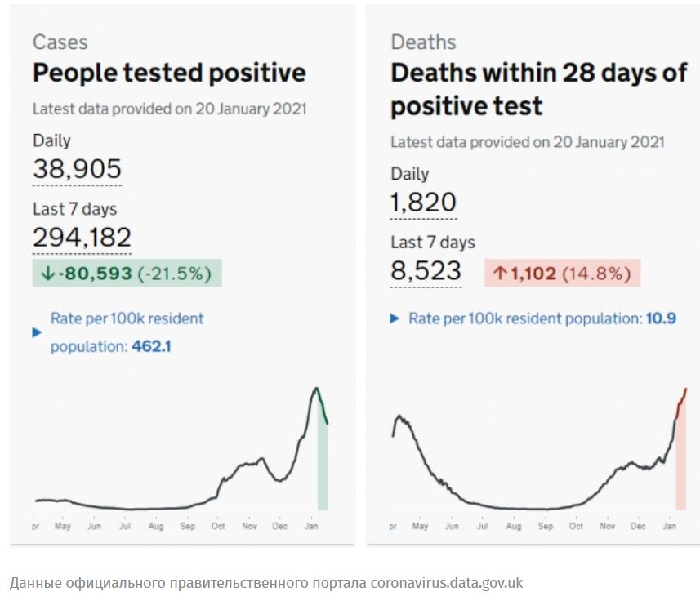Viewport: 700px width, 601px height.
Task: Click the Sep axis label on deaths chart
Action: click(x=545, y=528)
